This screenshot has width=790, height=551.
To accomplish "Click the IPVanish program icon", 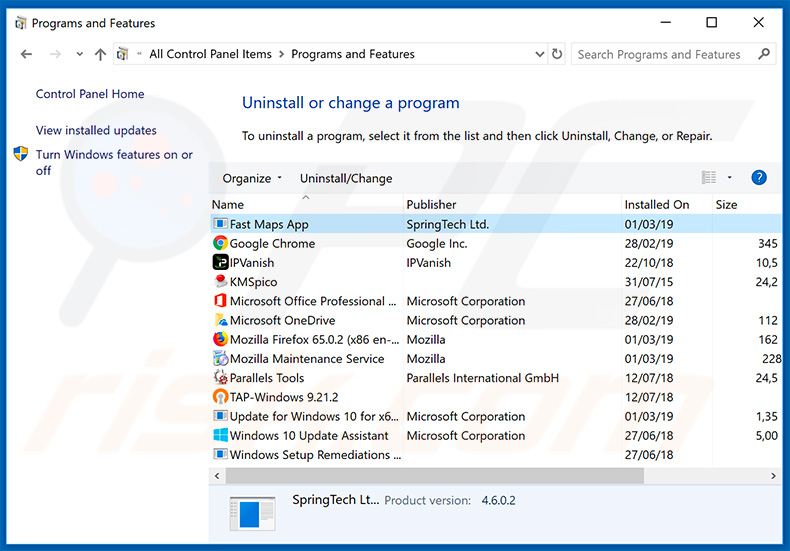I will tap(220, 262).
